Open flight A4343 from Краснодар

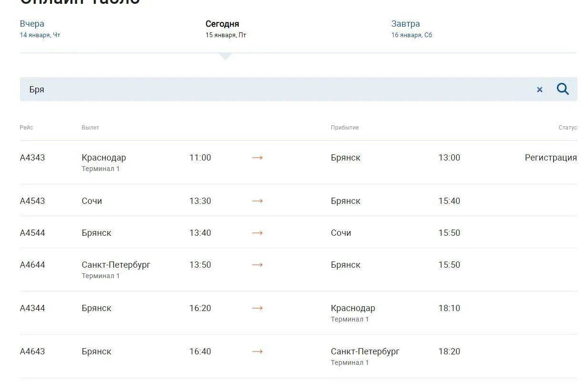(32, 158)
